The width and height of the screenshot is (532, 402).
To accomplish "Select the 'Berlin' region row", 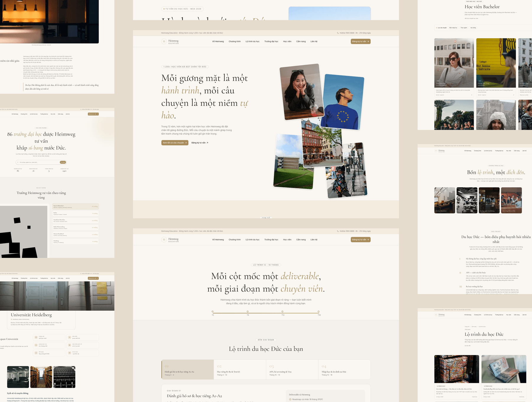I will [x=75, y=213].
